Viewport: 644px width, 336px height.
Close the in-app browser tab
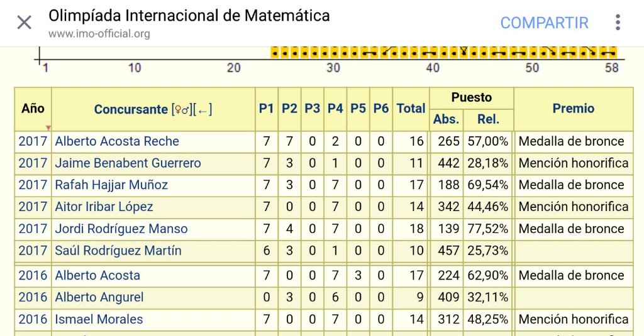tap(25, 23)
